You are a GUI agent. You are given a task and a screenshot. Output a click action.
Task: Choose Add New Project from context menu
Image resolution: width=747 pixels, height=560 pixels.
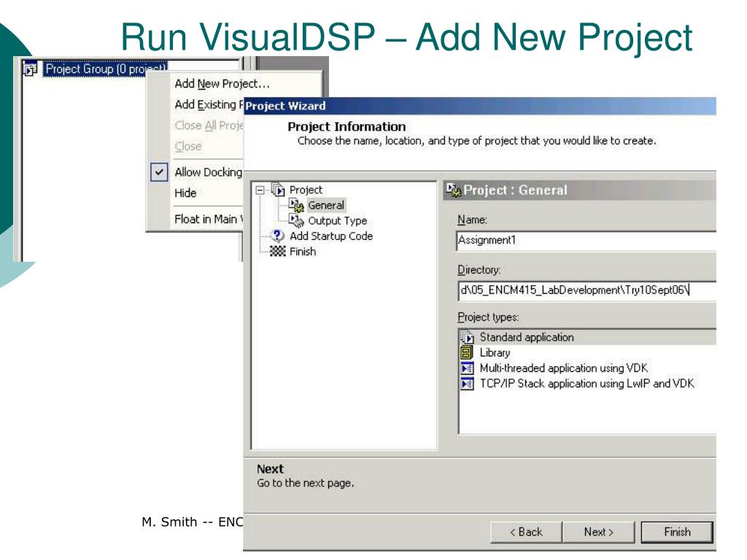point(222,84)
